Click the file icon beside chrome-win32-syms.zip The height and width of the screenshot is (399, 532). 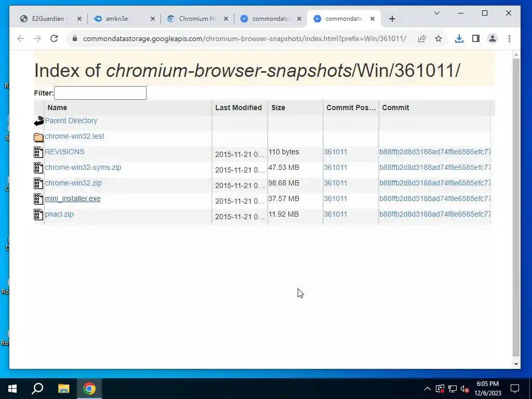coord(38,168)
